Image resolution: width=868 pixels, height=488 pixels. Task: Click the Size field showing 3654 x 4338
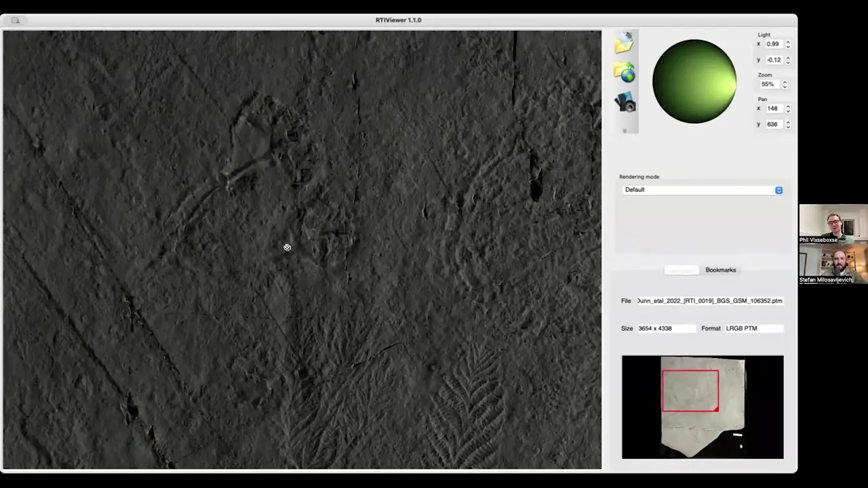click(666, 328)
